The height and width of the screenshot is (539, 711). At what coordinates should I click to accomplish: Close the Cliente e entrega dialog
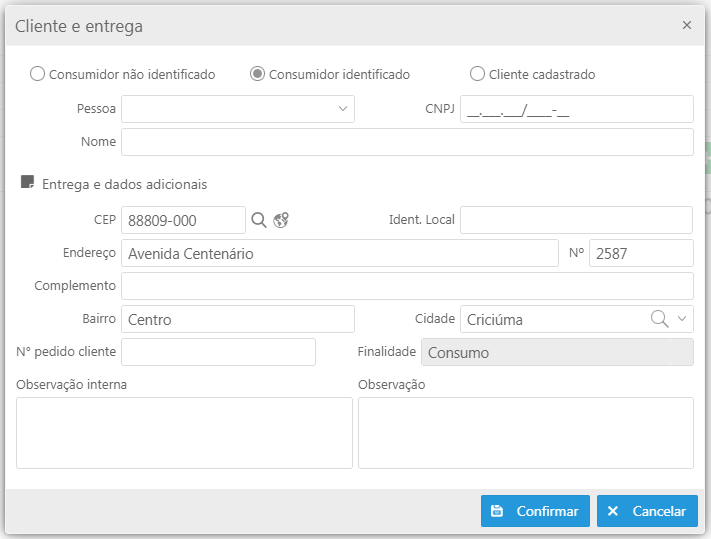(687, 25)
